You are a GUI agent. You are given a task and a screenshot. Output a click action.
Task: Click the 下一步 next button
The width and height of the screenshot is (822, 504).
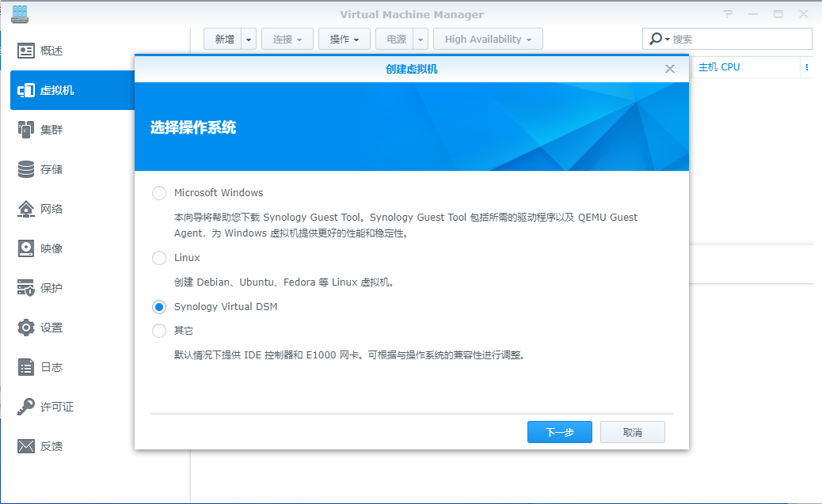[560, 432]
